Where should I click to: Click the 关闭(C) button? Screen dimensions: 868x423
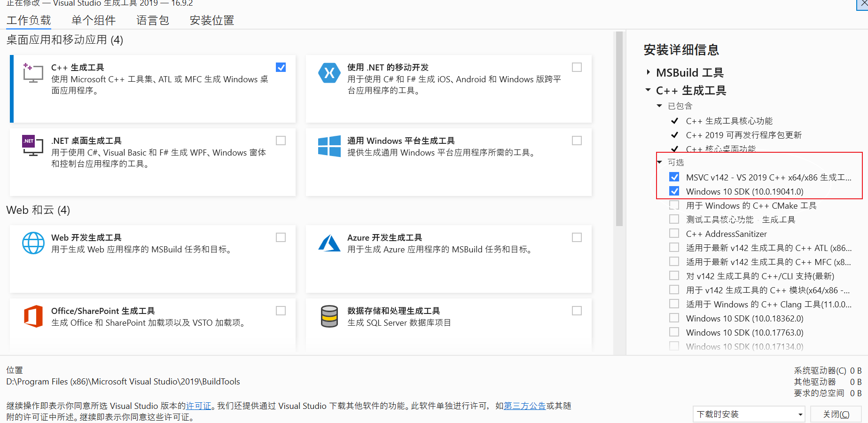[x=836, y=414]
